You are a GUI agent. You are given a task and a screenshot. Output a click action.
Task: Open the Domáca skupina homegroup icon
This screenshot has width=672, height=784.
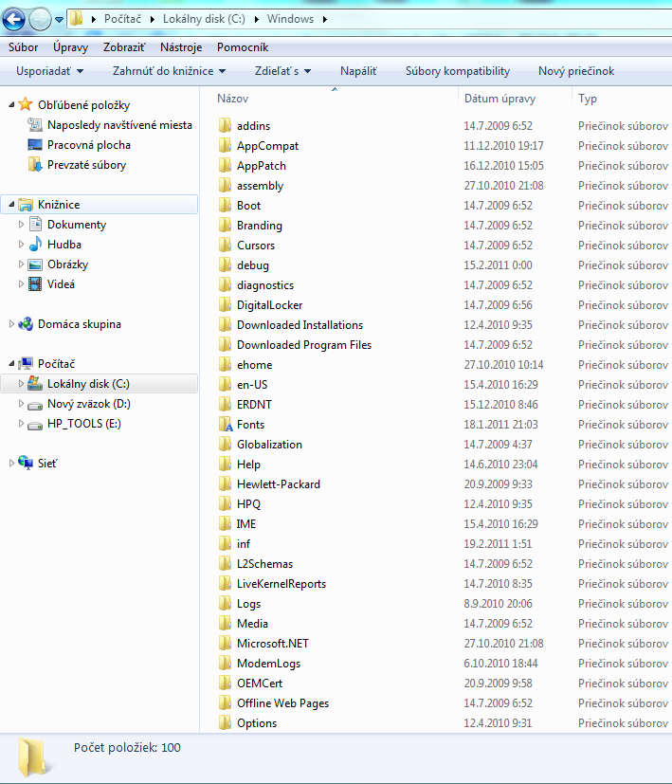(x=26, y=324)
